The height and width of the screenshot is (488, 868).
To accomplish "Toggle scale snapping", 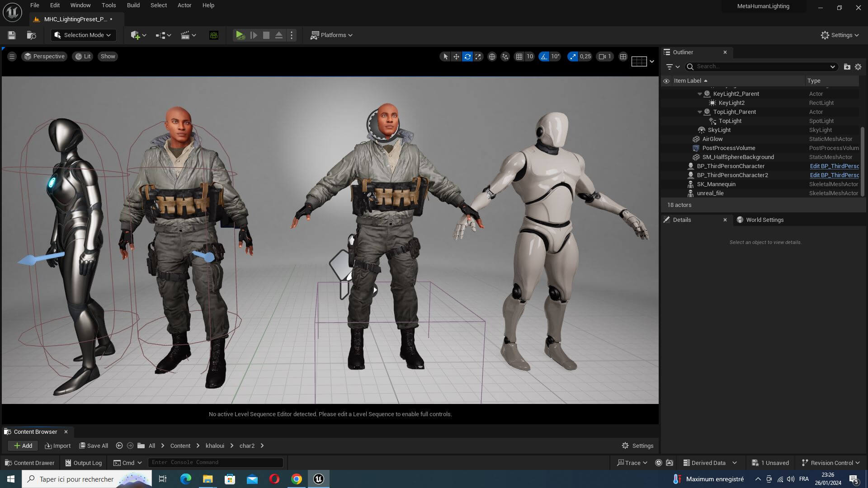I will coord(573,56).
